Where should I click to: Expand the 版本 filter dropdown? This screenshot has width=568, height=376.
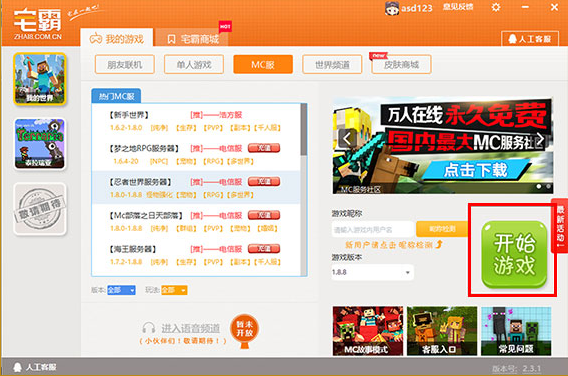[121, 290]
